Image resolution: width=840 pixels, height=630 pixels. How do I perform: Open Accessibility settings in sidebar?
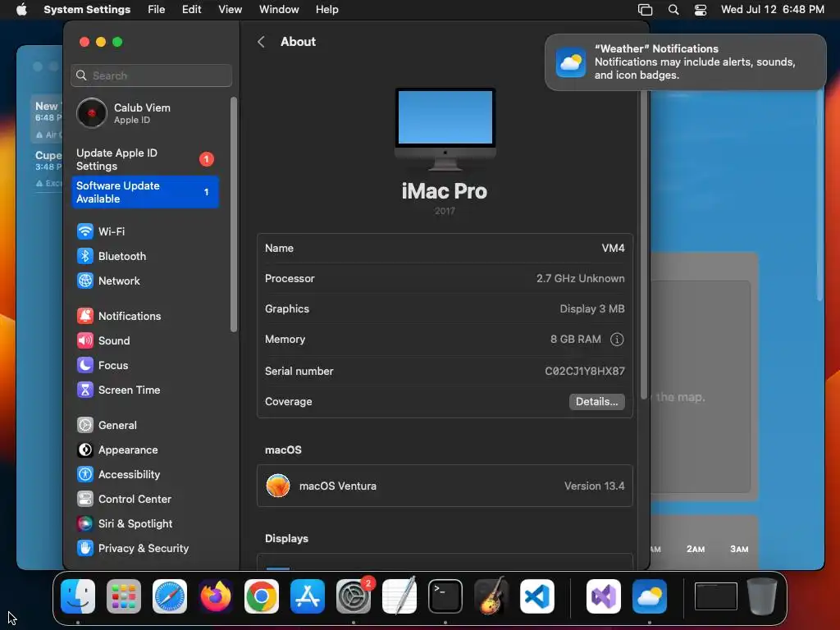pos(144,475)
